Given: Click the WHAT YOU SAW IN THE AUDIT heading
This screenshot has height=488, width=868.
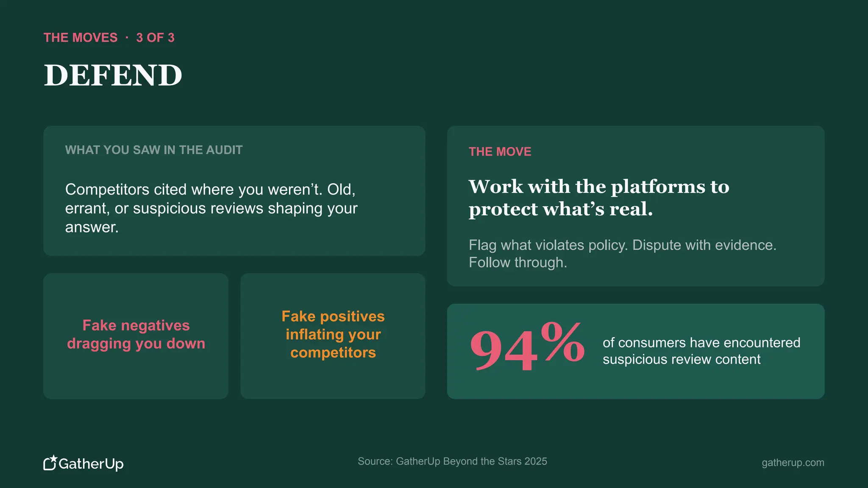Looking at the screenshot, I should [x=154, y=150].
